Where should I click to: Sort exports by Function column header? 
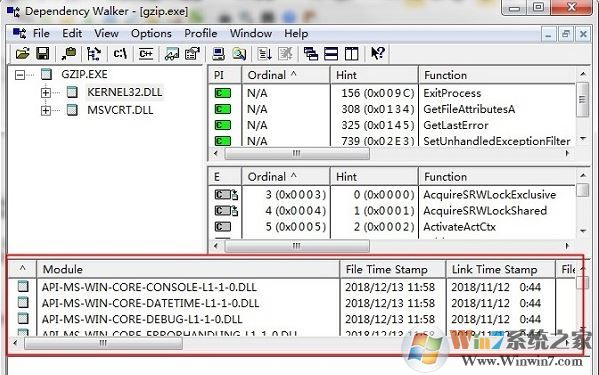click(497, 177)
